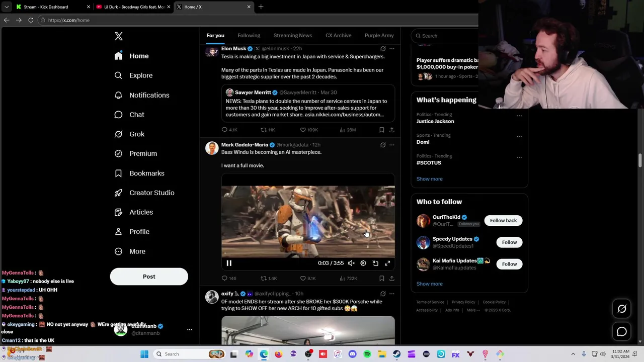Open Terms of Service link

tap(430, 302)
